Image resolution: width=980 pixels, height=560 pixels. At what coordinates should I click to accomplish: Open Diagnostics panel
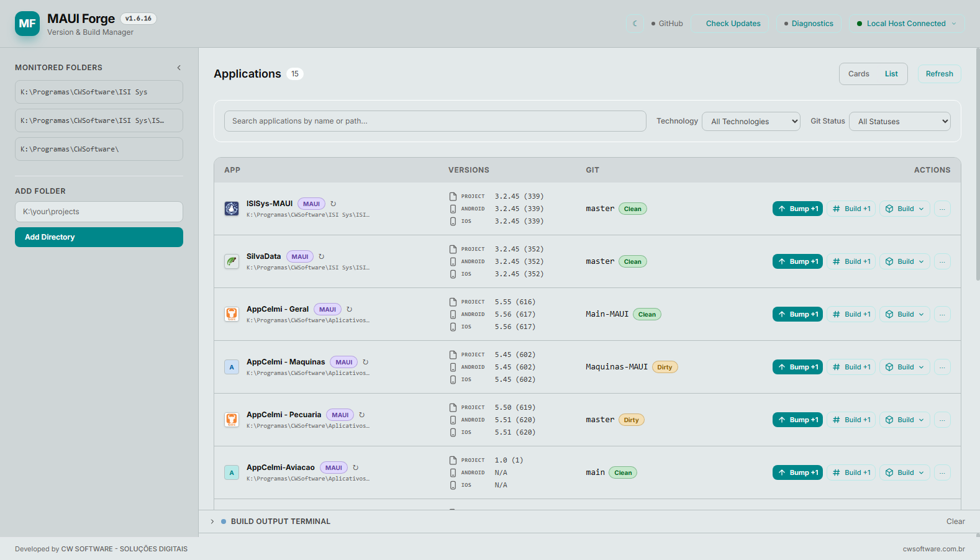[x=809, y=24]
